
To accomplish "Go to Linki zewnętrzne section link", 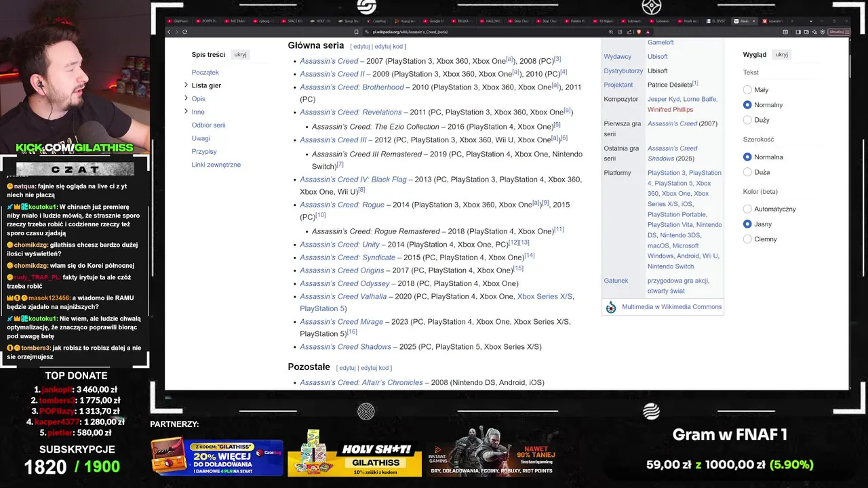I will click(216, 165).
